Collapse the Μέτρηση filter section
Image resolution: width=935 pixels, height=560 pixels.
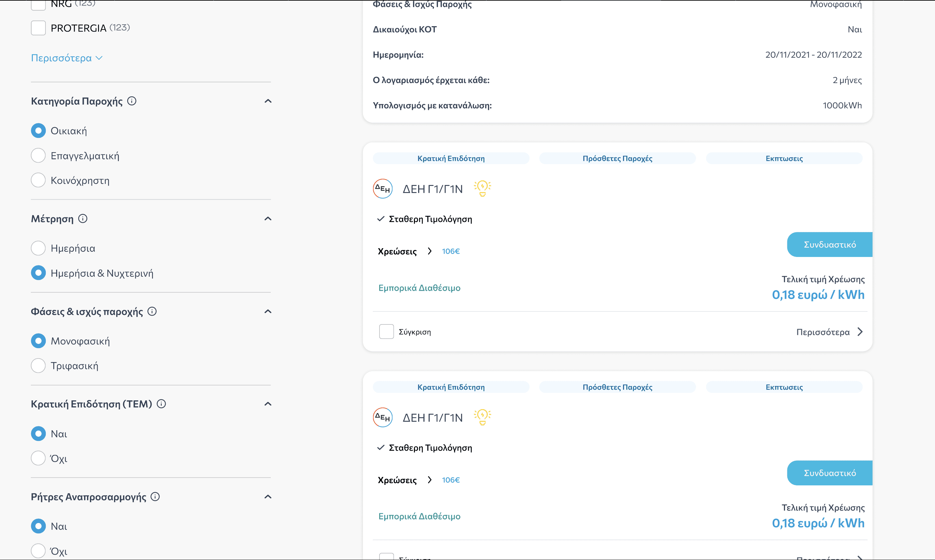(x=268, y=218)
